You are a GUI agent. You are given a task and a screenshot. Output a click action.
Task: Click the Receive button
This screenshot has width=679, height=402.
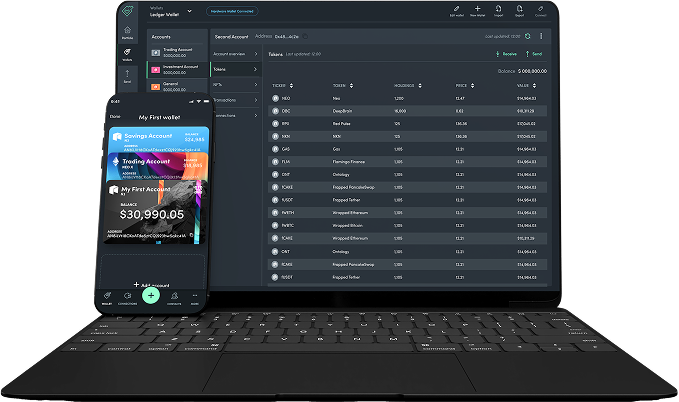[508, 54]
